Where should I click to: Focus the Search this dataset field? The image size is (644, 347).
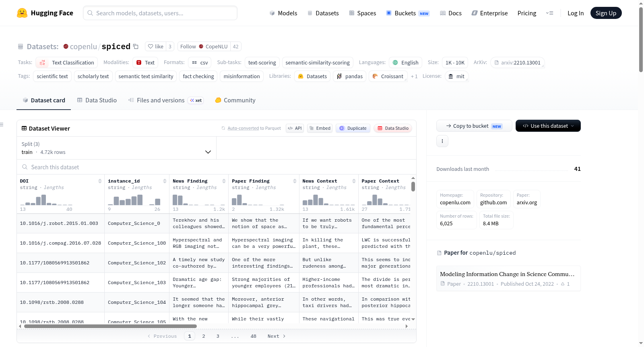click(217, 167)
